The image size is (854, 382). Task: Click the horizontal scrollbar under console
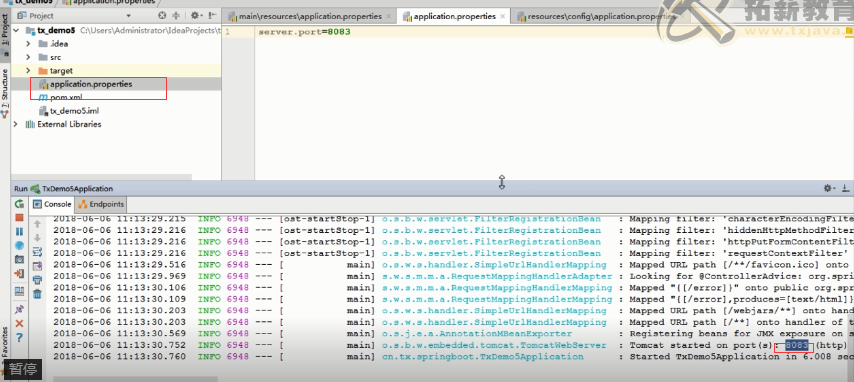(x=136, y=379)
